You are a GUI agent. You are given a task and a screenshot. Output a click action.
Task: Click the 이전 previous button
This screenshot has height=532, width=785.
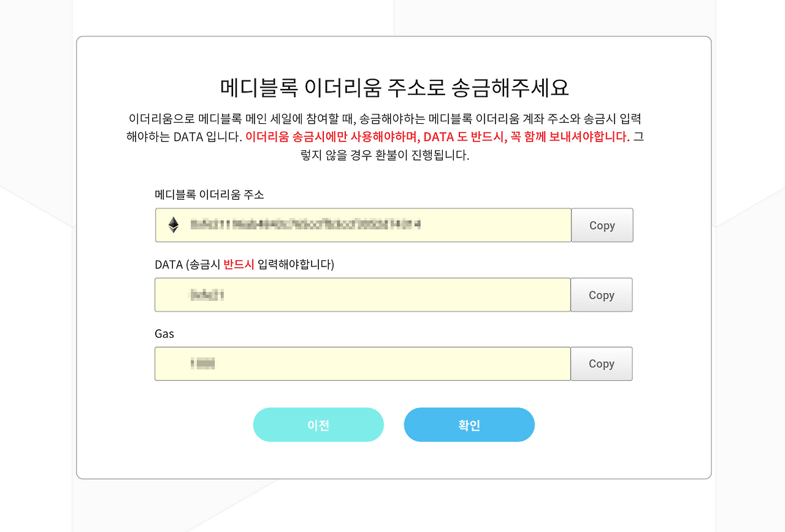click(318, 424)
